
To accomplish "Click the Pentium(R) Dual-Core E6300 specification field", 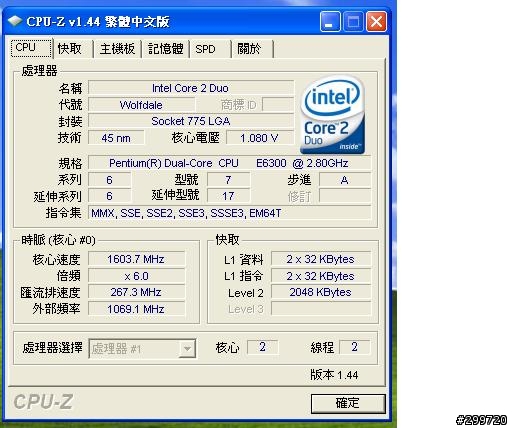I will point(229,163).
